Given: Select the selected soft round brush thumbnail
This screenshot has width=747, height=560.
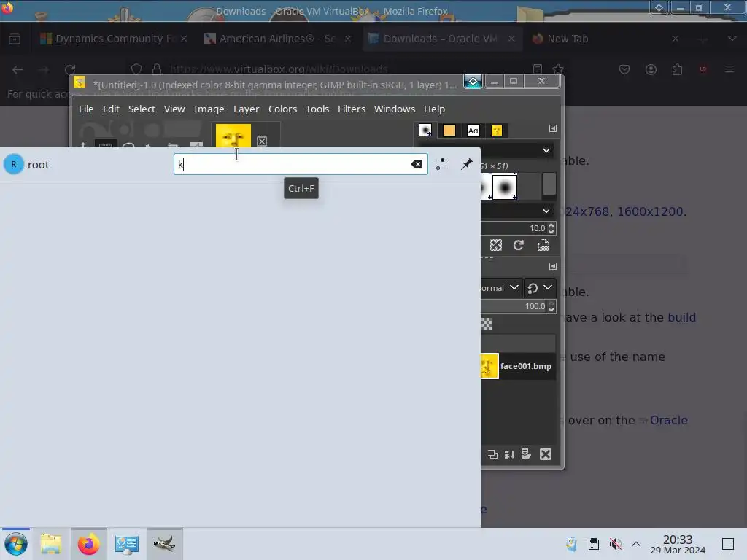Looking at the screenshot, I should tap(505, 187).
